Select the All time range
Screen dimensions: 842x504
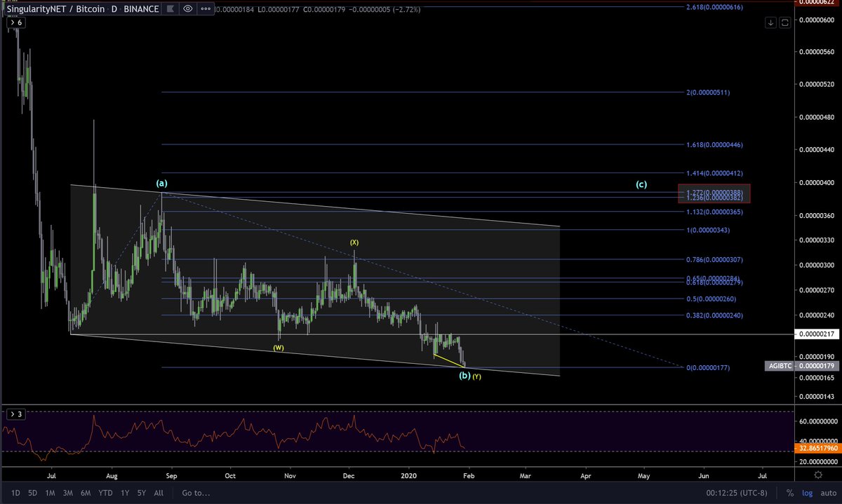coord(159,493)
